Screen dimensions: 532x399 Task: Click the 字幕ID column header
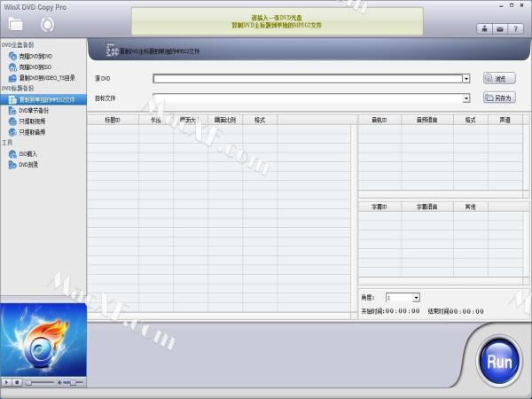[x=379, y=207]
